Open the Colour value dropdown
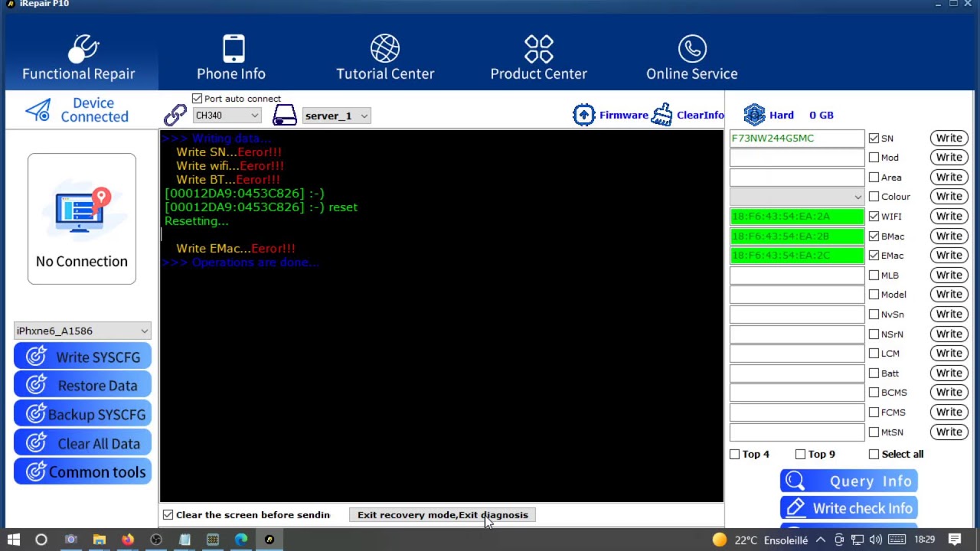Viewport: 980px width, 551px height. pos(797,197)
